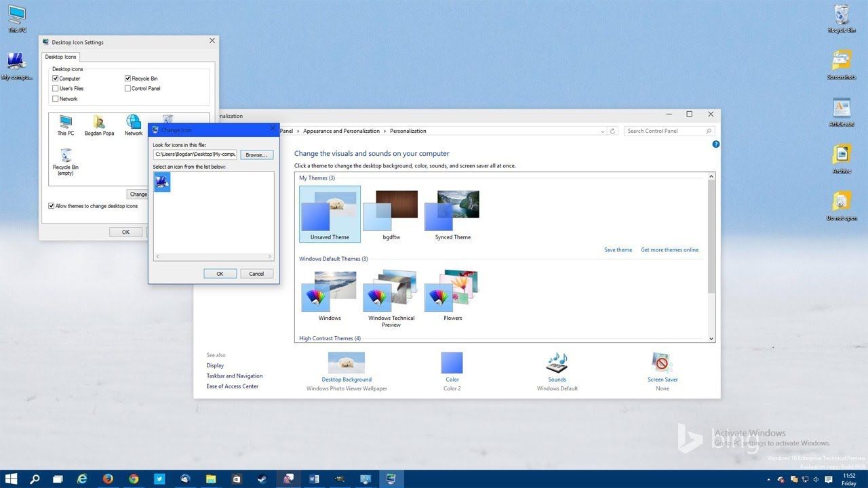Image resolution: width=868 pixels, height=488 pixels.
Task: Enable the User's Files desktop icon checkbox
Action: point(55,88)
